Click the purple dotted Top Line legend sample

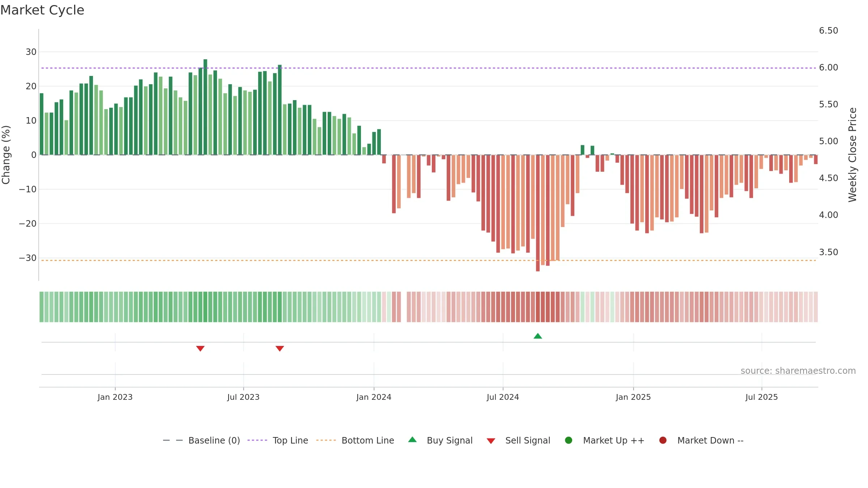(x=257, y=440)
